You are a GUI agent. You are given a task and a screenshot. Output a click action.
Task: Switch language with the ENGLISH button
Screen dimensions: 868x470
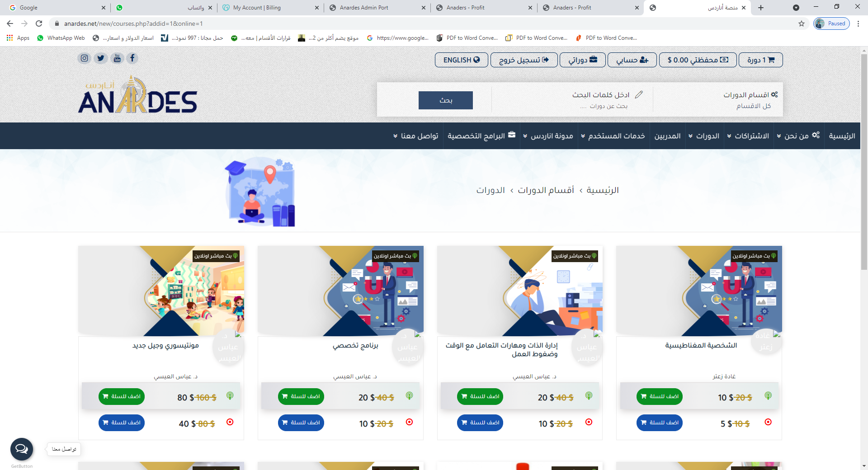462,60
